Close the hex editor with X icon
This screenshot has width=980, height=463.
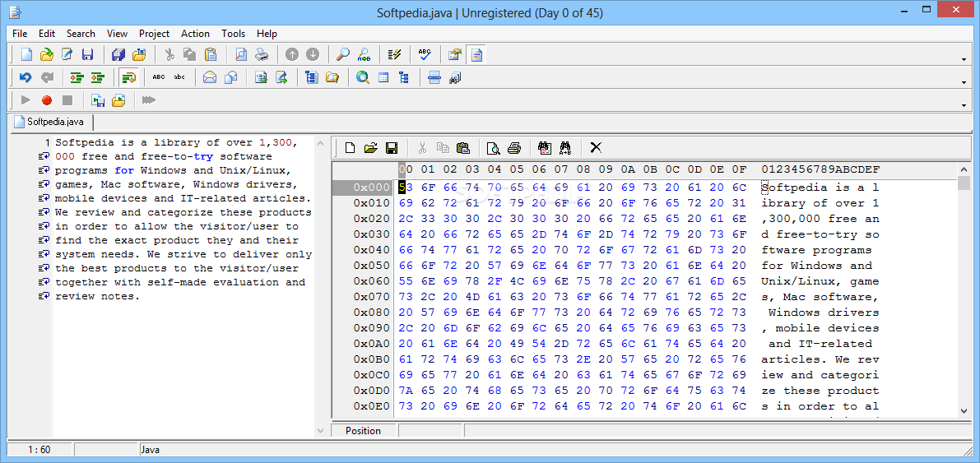pos(596,148)
